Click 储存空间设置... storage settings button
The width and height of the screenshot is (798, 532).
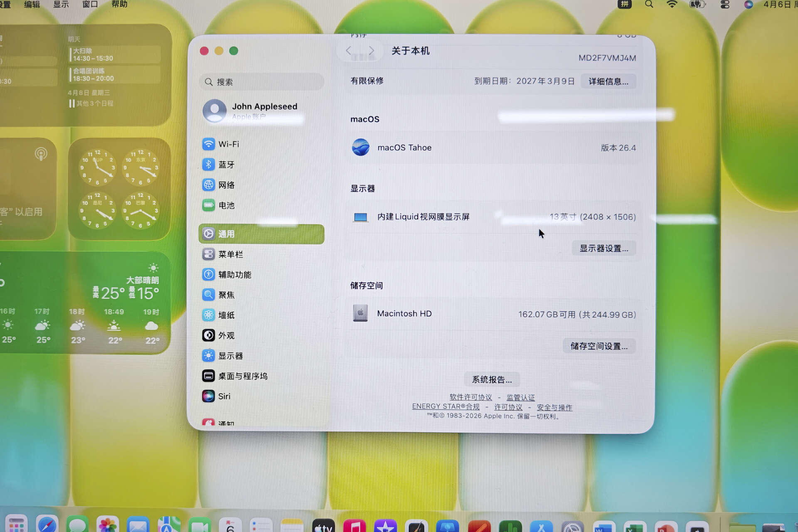598,346
